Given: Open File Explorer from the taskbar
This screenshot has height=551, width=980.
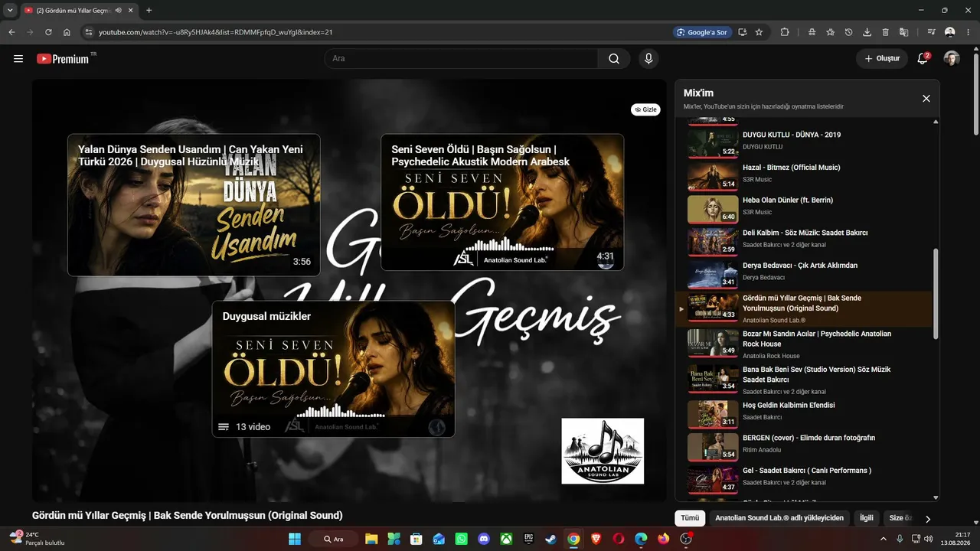Looking at the screenshot, I should [x=371, y=539].
